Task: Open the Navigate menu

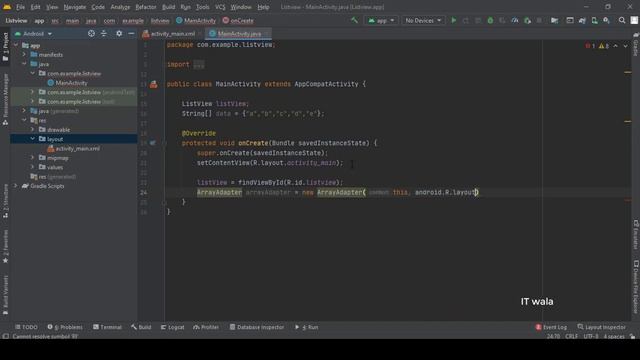Action: [75, 7]
